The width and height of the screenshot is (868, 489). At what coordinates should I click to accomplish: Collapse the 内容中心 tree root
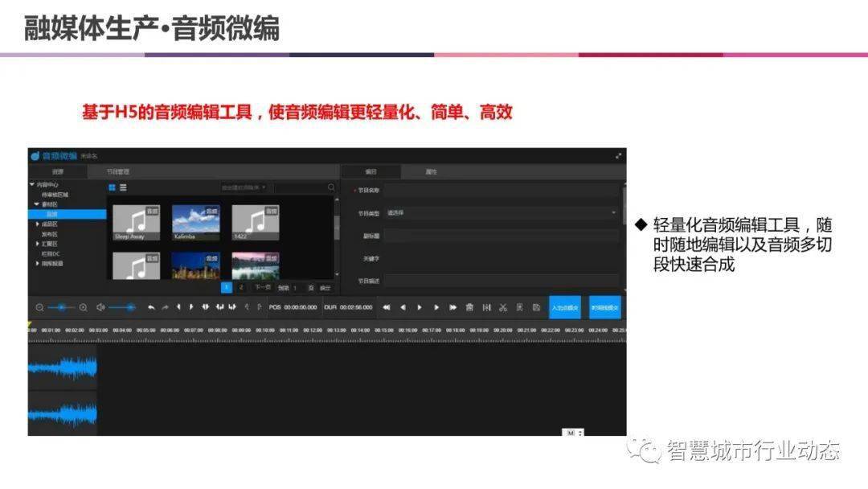click(x=32, y=184)
